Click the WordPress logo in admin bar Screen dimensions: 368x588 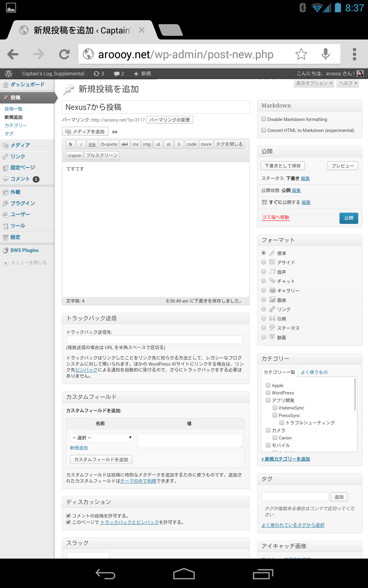pos(9,74)
